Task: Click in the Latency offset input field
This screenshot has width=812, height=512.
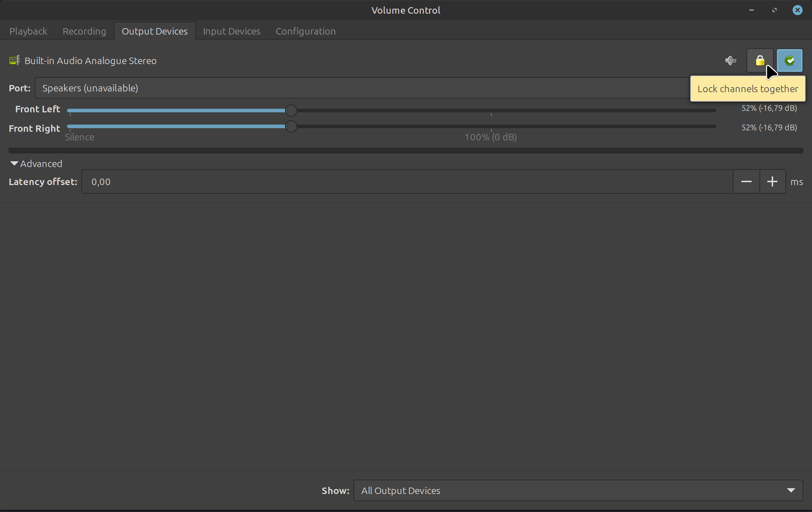Action: (407, 181)
